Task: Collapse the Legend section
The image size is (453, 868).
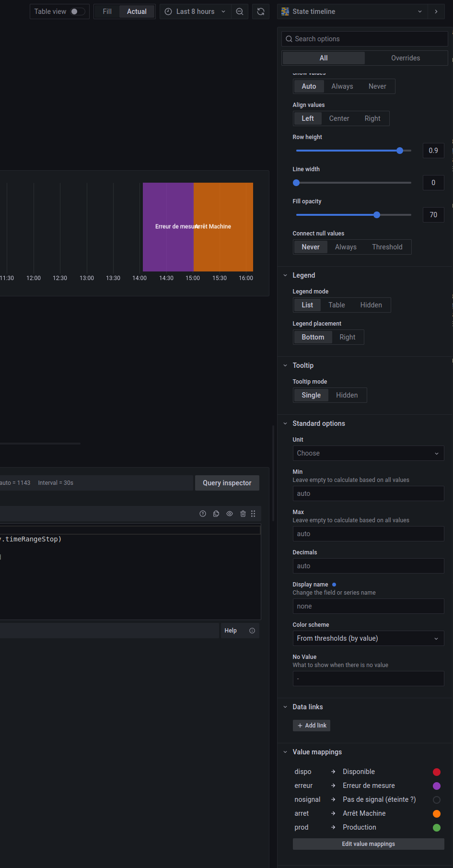Action: [x=285, y=275]
